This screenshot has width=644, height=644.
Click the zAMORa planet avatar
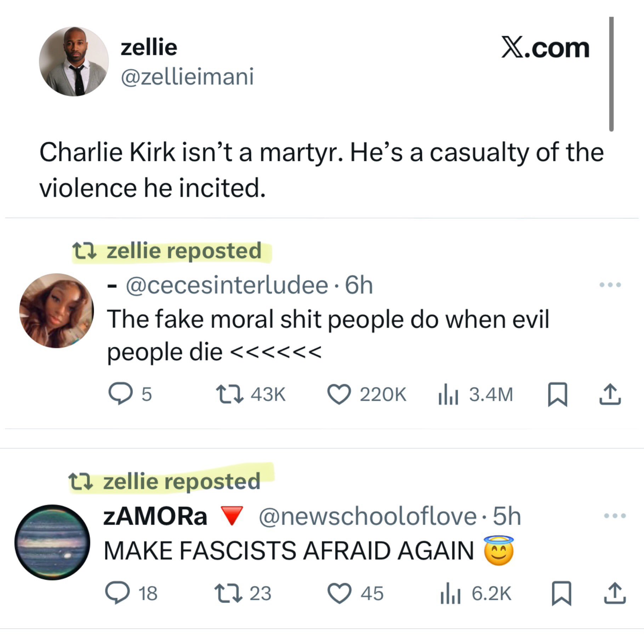coord(52,542)
